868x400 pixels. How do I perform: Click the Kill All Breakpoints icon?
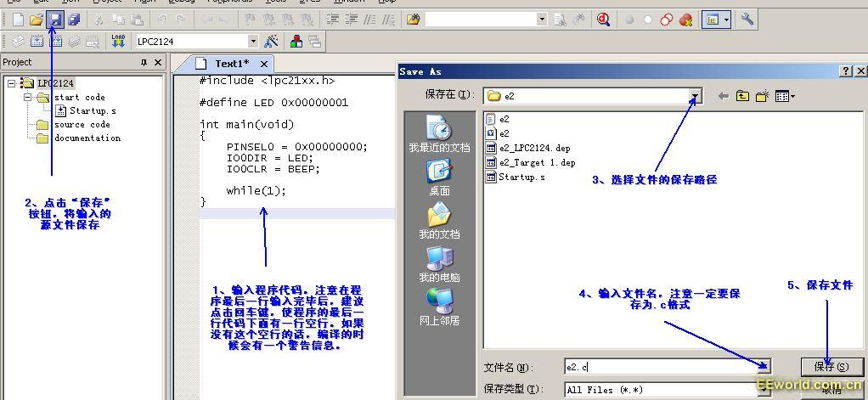(685, 20)
